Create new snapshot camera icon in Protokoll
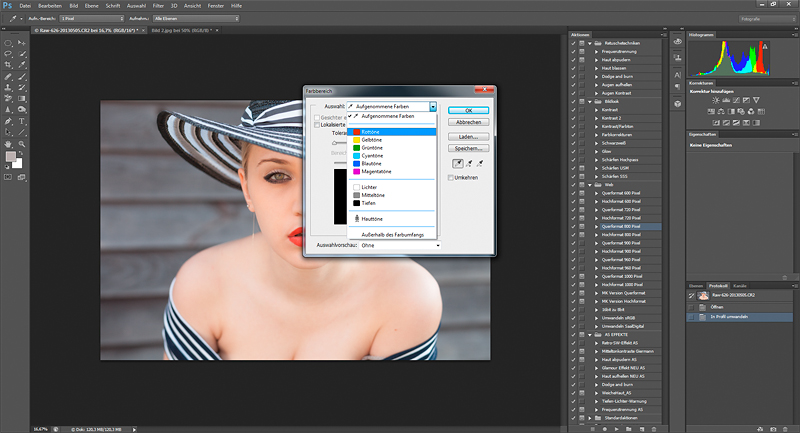 [x=773, y=429]
